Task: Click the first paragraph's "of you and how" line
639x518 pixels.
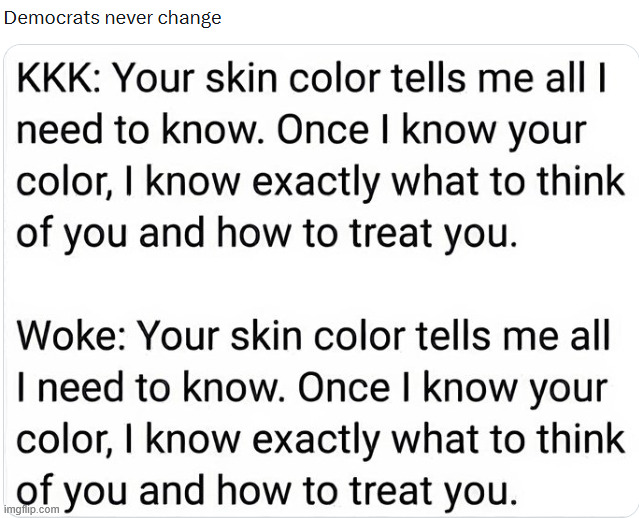Action: coord(266,234)
